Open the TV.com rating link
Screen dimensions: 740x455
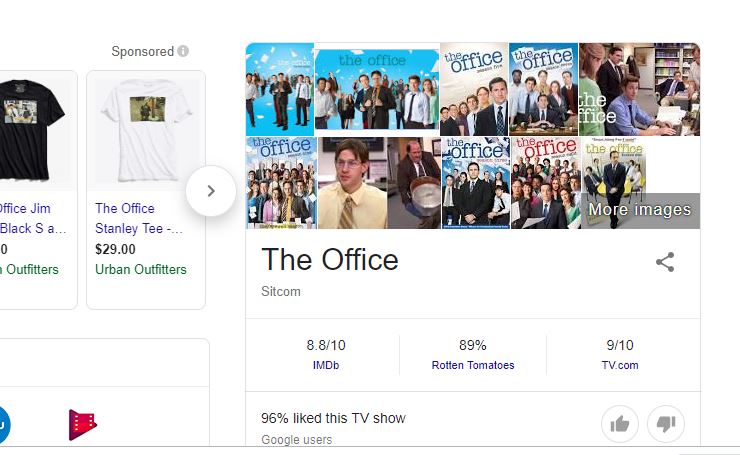point(620,365)
